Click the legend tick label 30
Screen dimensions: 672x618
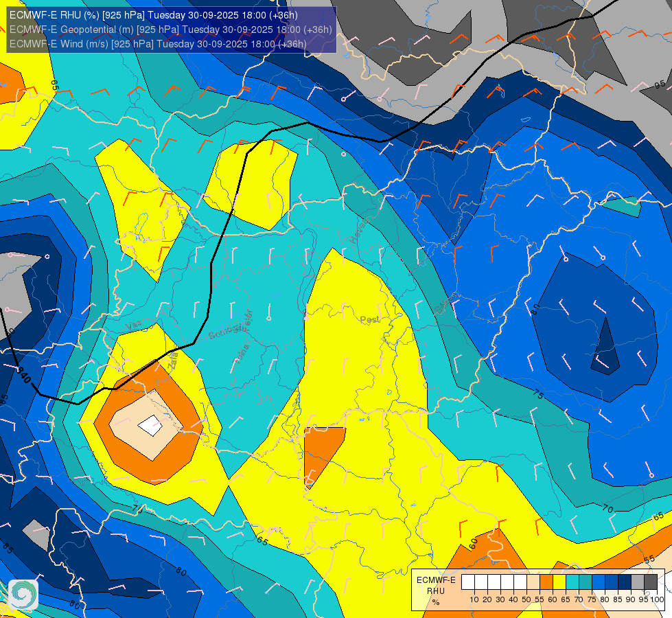point(500,599)
